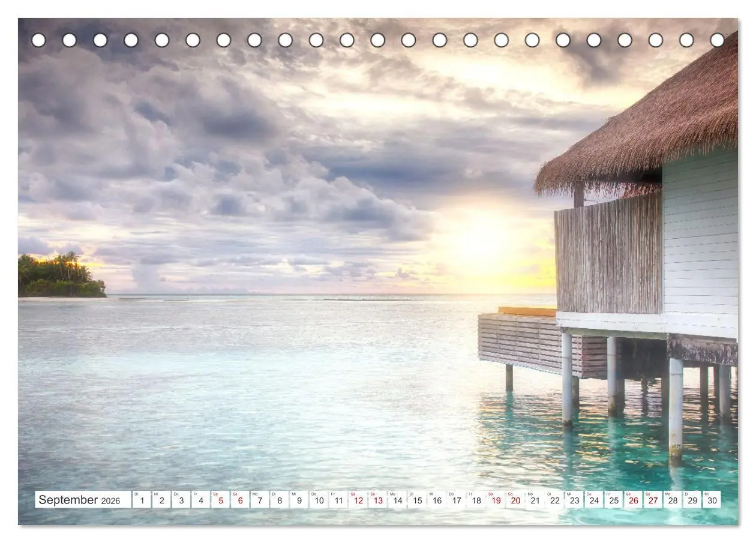Pick day 11 in the date row
Screen dimensions: 756x543
(338, 499)
